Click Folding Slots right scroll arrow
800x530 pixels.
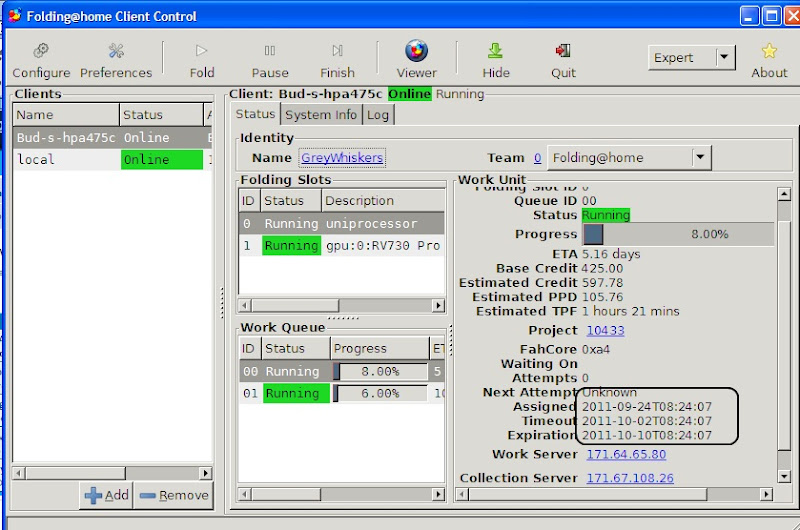click(x=438, y=306)
